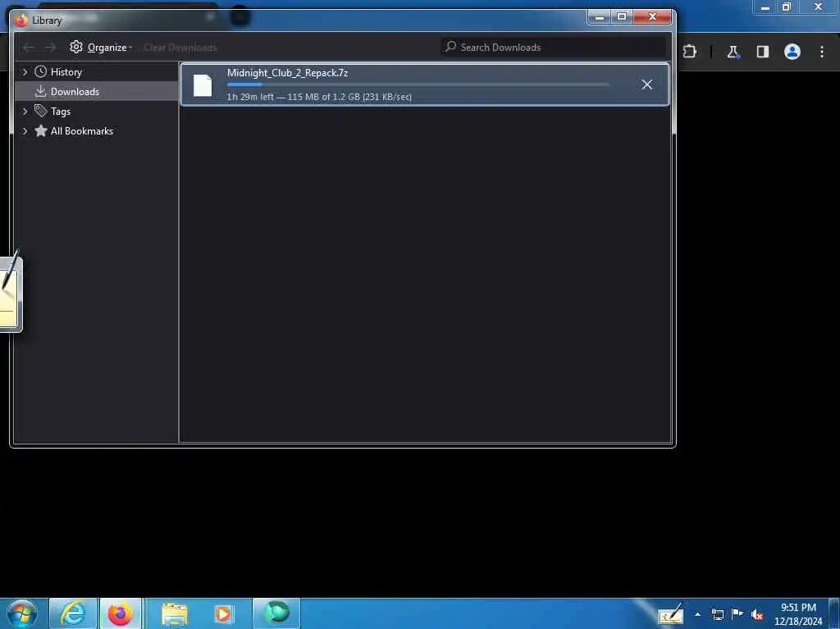Click the docked input panel tab
Viewport: 840px width, 629px height.
coord(11,293)
